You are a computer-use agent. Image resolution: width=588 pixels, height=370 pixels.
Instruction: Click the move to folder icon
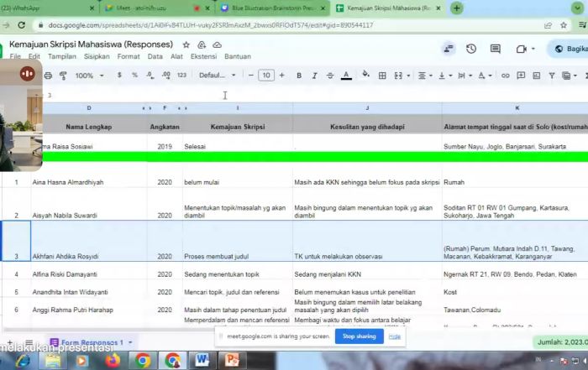coord(203,44)
